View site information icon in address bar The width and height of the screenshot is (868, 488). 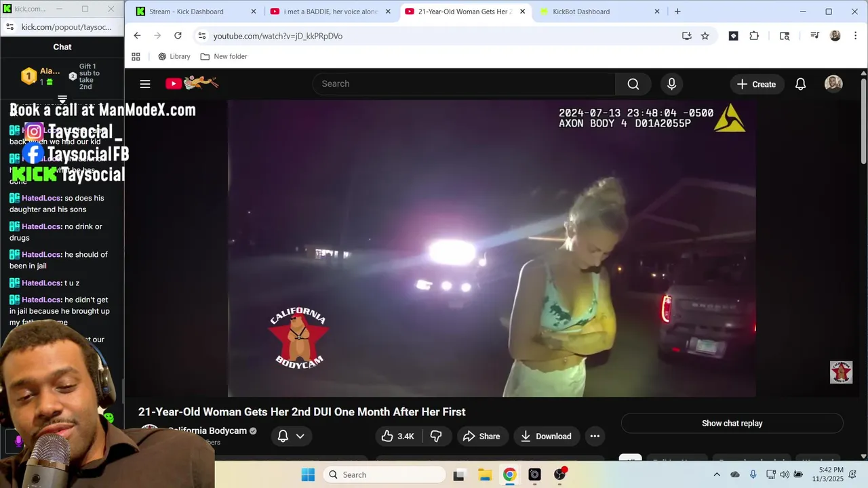pos(201,36)
